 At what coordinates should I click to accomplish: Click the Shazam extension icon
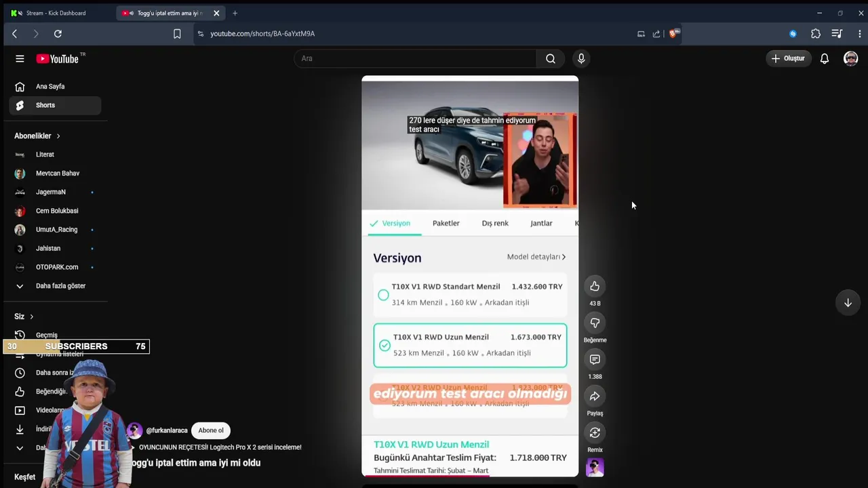(x=793, y=34)
